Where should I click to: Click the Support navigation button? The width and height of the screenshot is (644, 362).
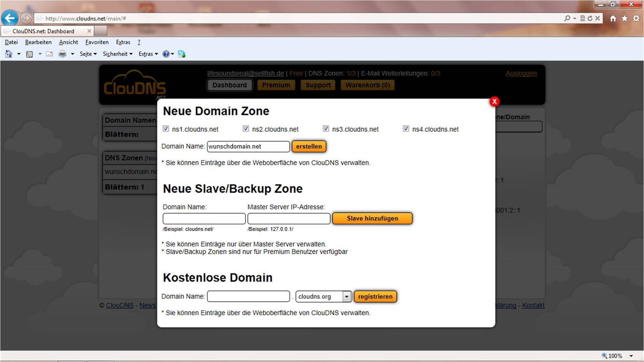[318, 85]
